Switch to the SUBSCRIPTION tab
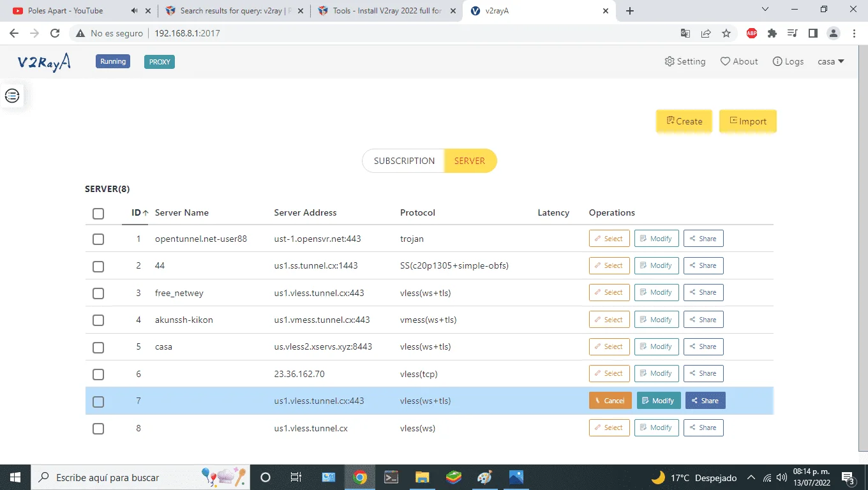Screen dimensions: 868x490 tap(404, 161)
